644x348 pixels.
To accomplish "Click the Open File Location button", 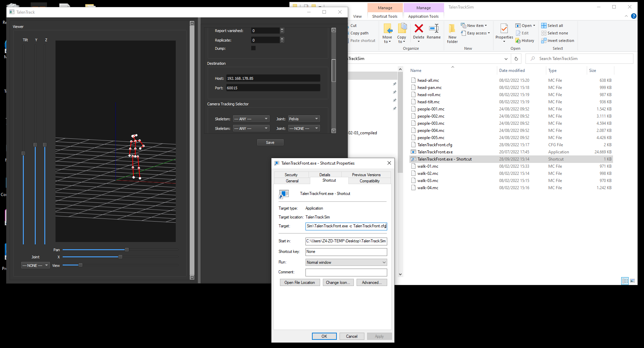I will [x=300, y=283].
